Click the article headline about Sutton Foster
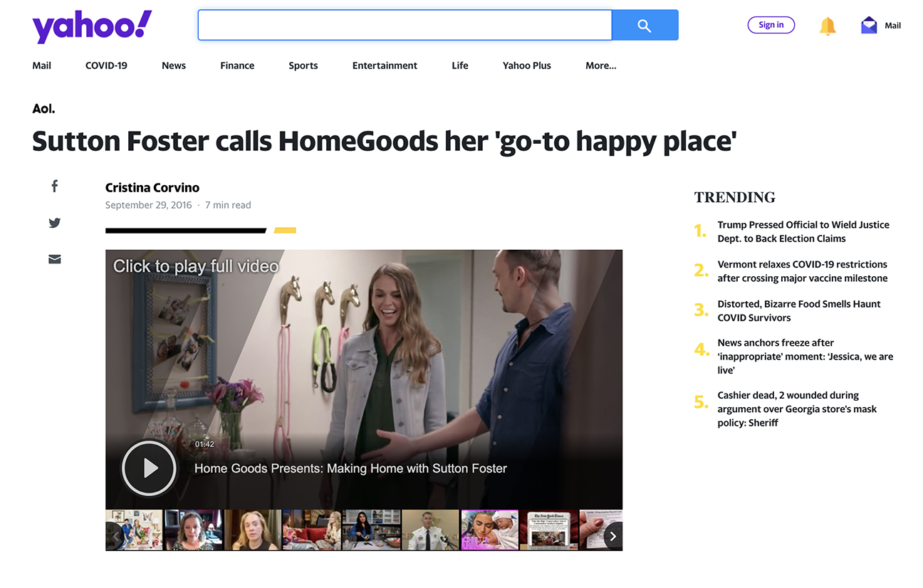This screenshot has height=588, width=923. (385, 141)
